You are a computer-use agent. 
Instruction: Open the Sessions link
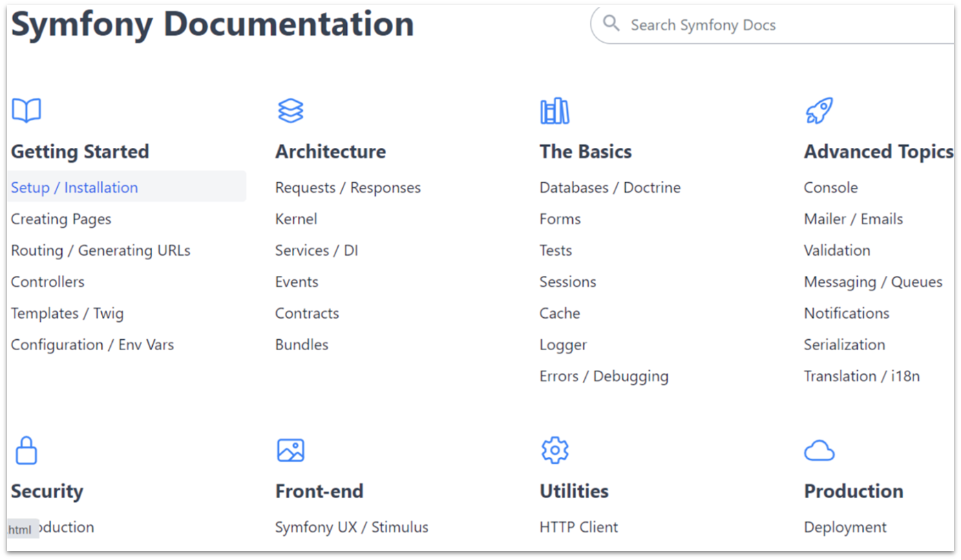[568, 282]
